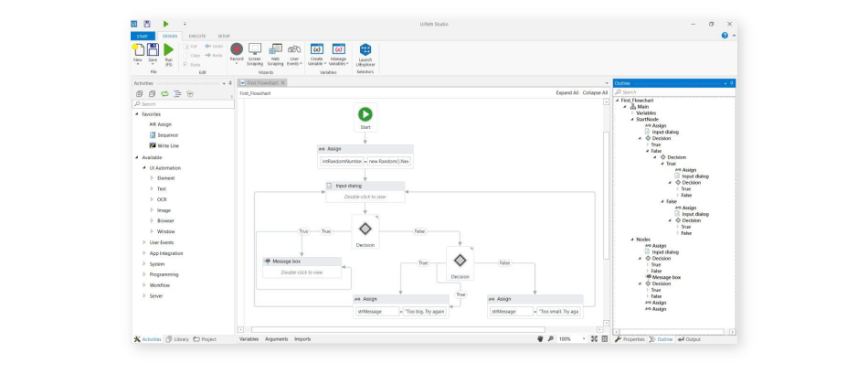The image size is (868, 374).
Task: Click the expand all icon in Activities panel
Action: coord(139,93)
